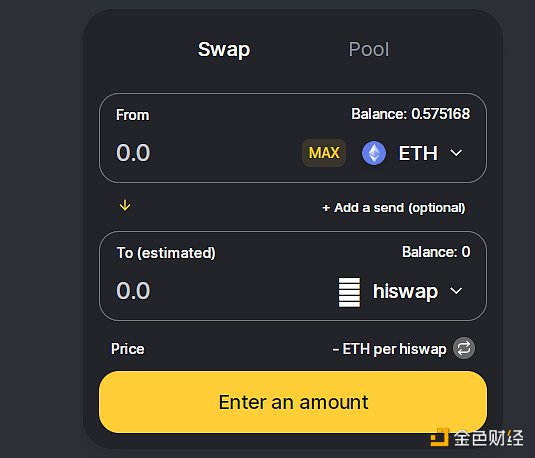The width and height of the screenshot is (535, 458).
Task: Click + Add a send (optional) link
Action: point(394,207)
